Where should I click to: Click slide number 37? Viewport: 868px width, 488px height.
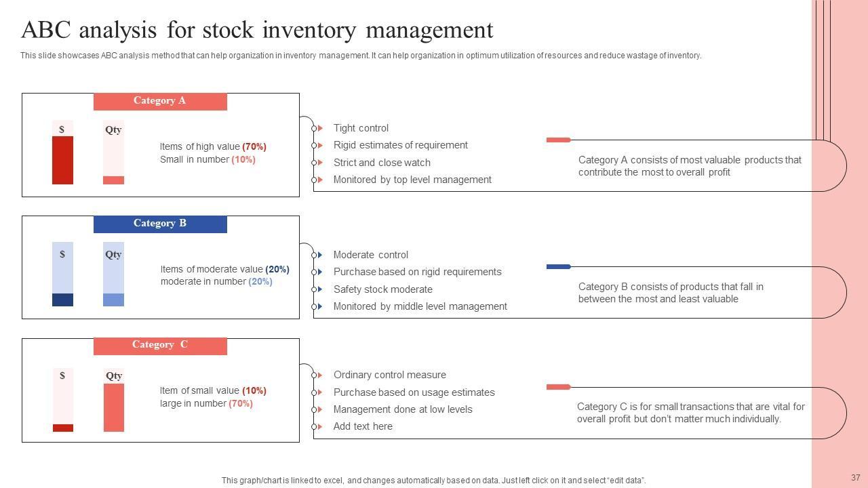pyautogui.click(x=855, y=478)
